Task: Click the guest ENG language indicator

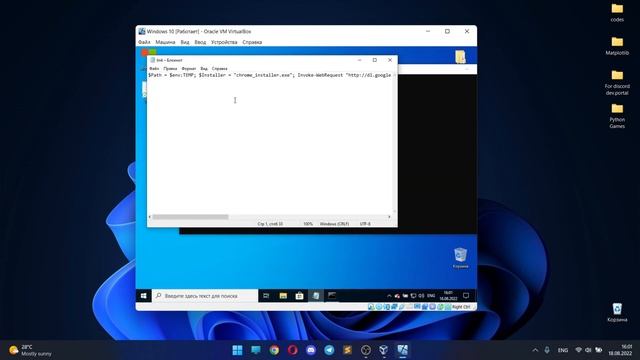Action: pyautogui.click(x=431, y=296)
